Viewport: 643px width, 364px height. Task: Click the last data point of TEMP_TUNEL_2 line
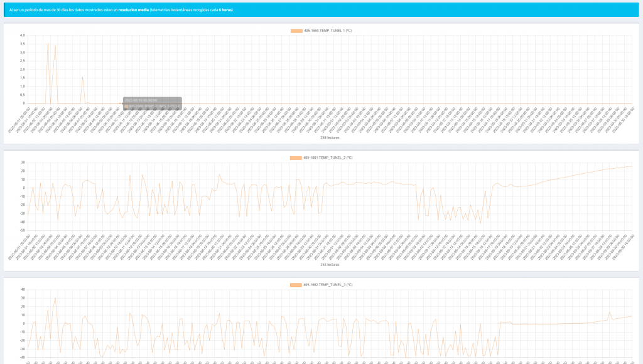coord(632,166)
